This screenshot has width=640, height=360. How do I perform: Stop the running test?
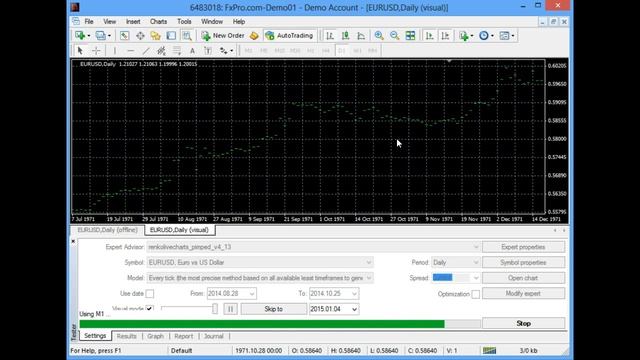pyautogui.click(x=523, y=323)
